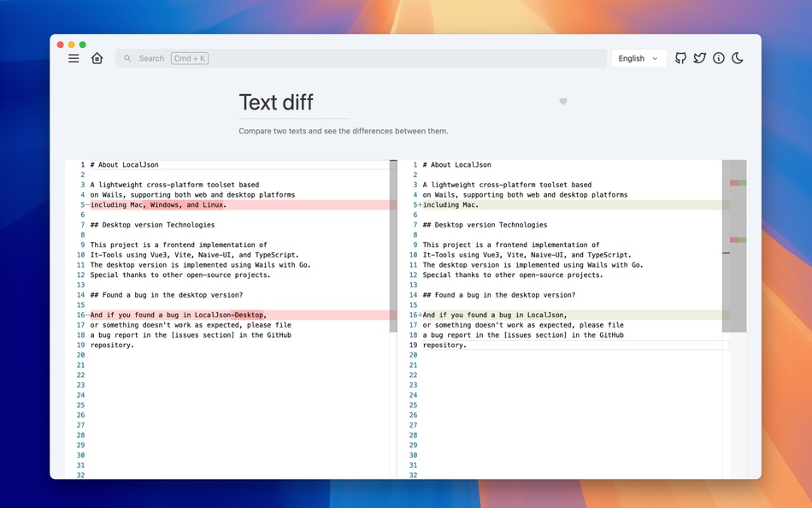
Task: Click left 'repository.' line 19
Action: point(112,346)
